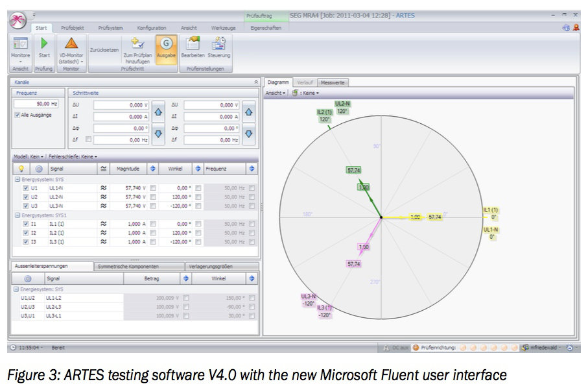Open the Modell: Kein dropdown
The height and width of the screenshot is (388, 588).
(29, 156)
